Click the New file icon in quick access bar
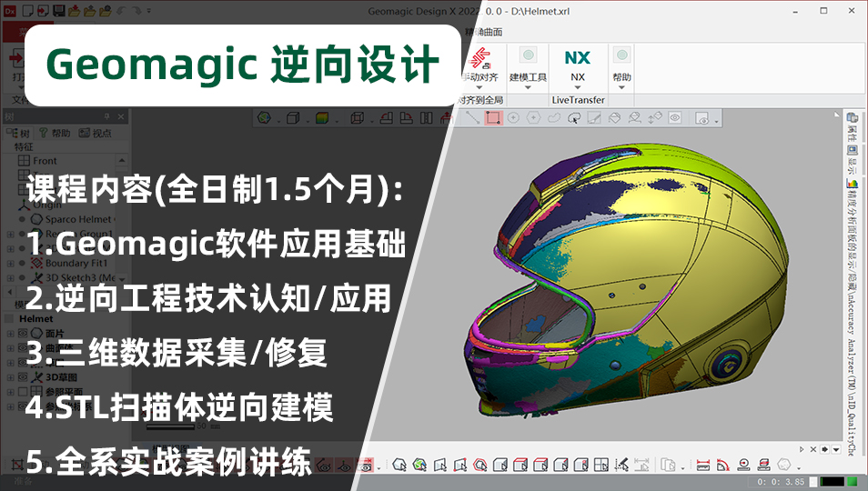The width and height of the screenshot is (868, 491). click(27, 11)
